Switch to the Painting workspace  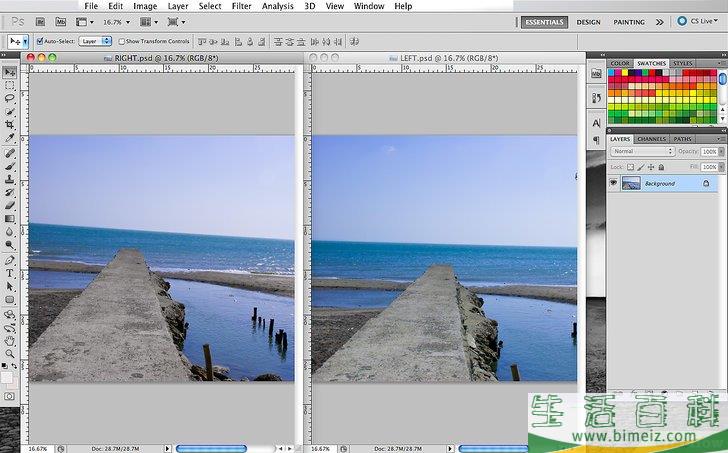628,21
